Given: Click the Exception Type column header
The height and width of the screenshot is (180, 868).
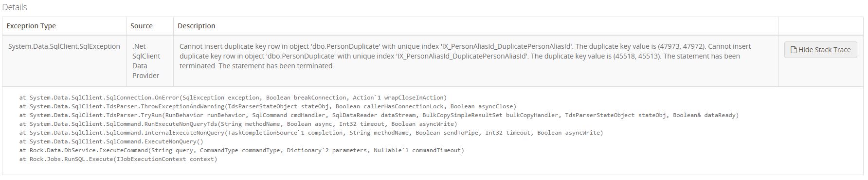Looking at the screenshot, I should point(31,26).
